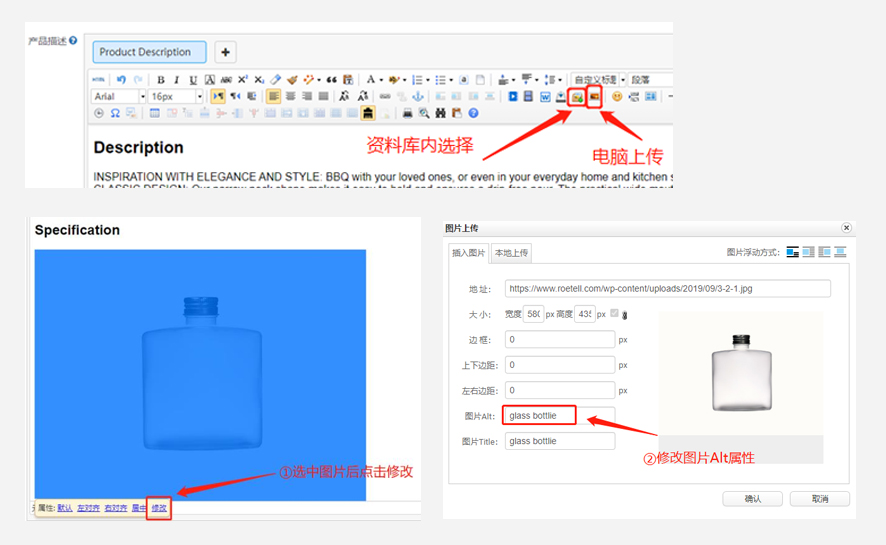Open the Arial font family dropdown
The image size is (886, 545).
point(142,97)
